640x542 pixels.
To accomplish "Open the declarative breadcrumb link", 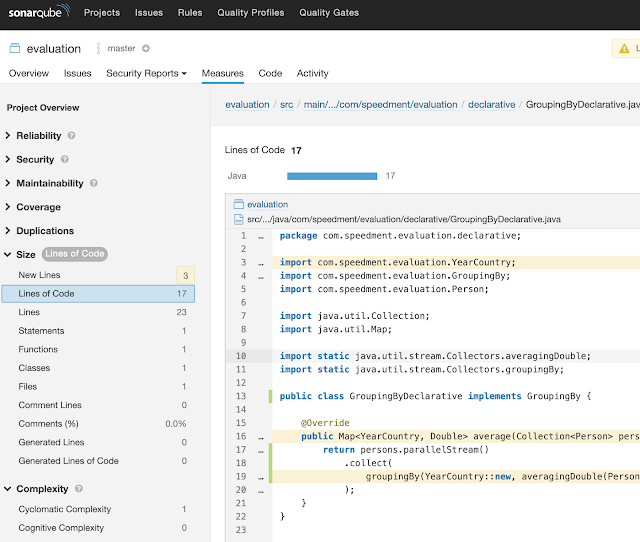I will coord(492,104).
